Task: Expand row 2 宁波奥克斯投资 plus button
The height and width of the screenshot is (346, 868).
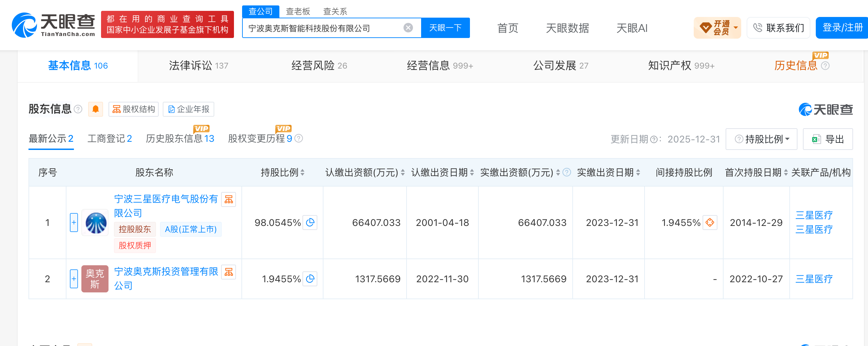Action: 74,279
